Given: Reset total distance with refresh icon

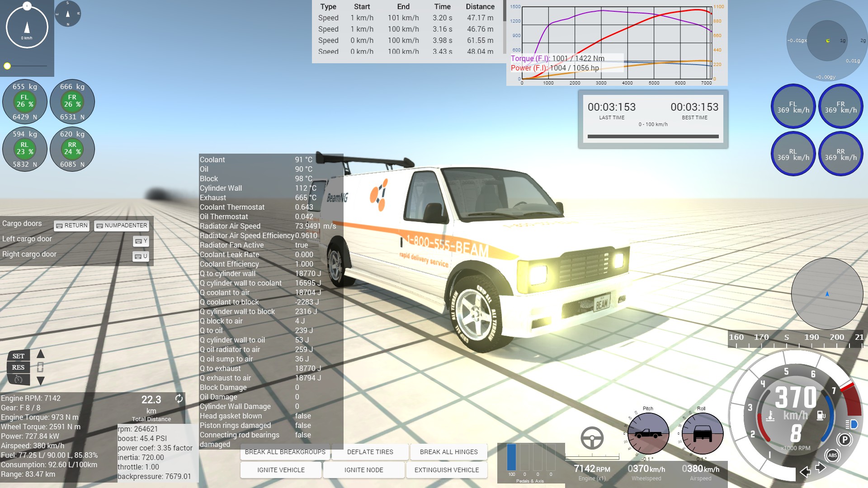Looking at the screenshot, I should coord(179,399).
